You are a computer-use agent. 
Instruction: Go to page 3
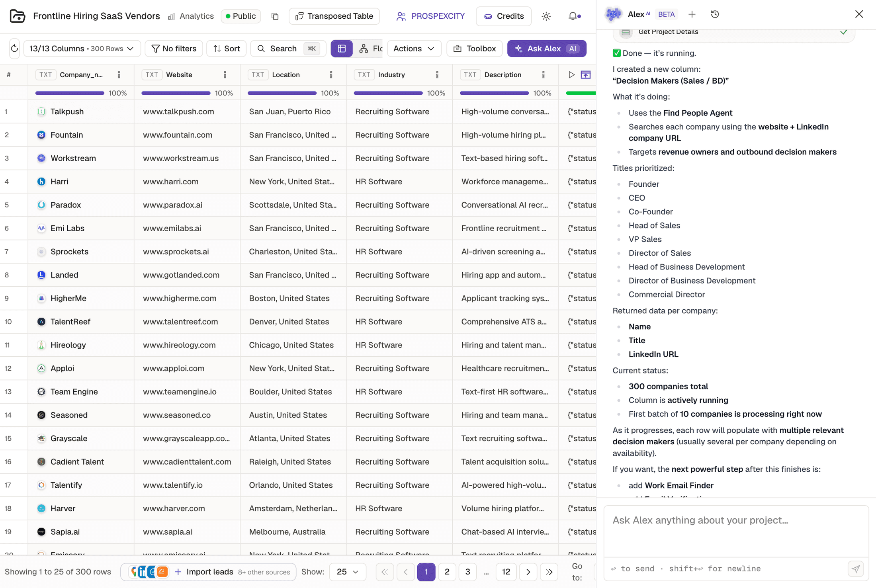click(x=467, y=572)
